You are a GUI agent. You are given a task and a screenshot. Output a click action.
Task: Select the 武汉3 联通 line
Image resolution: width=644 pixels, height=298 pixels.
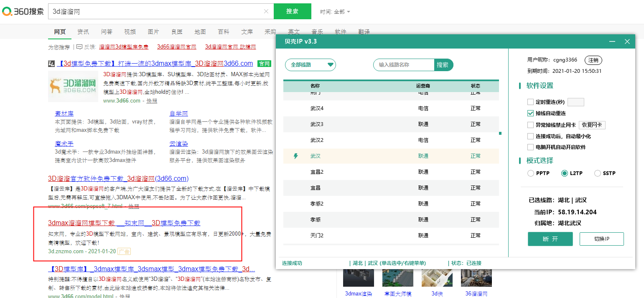coord(391,124)
